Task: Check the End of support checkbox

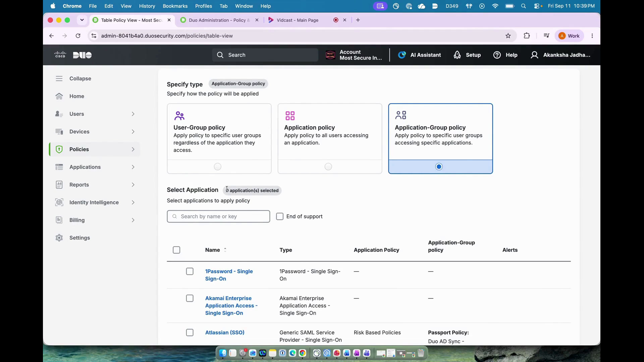Action: (280, 217)
